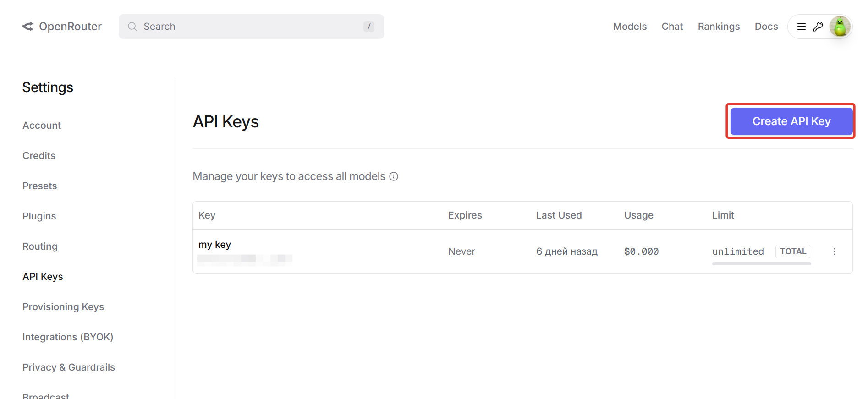Open the Docs link

[766, 27]
